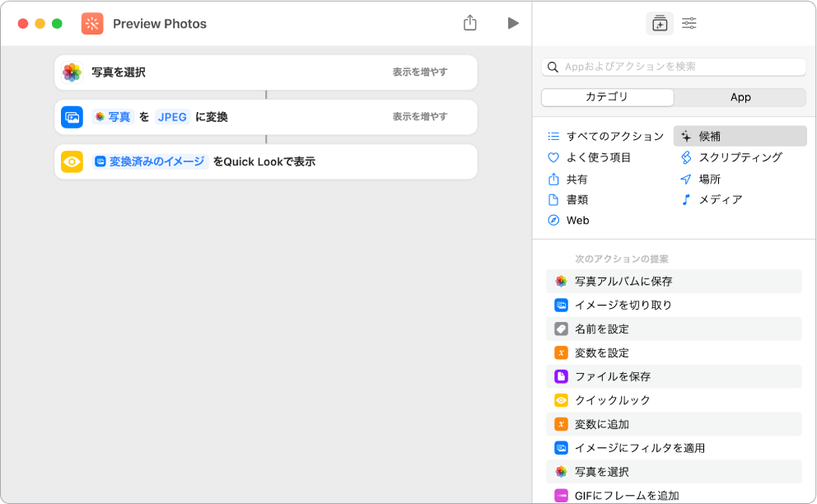Select 書類 category
The width and height of the screenshot is (817, 504).
[568, 199]
